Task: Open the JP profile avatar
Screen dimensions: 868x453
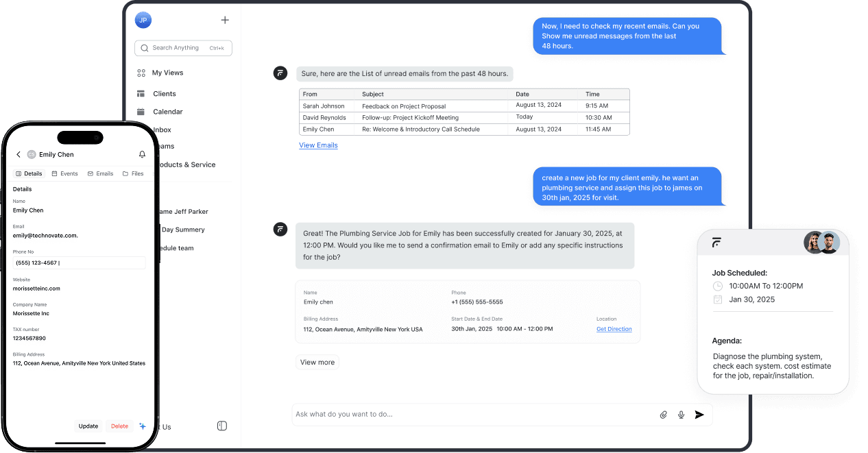Action: coord(143,20)
